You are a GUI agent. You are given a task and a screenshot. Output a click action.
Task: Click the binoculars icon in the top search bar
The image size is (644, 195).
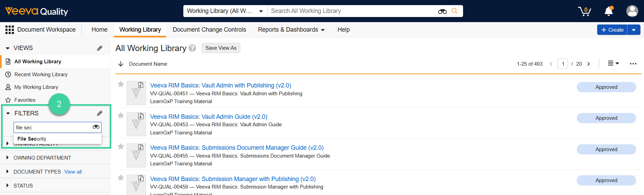pos(442,11)
